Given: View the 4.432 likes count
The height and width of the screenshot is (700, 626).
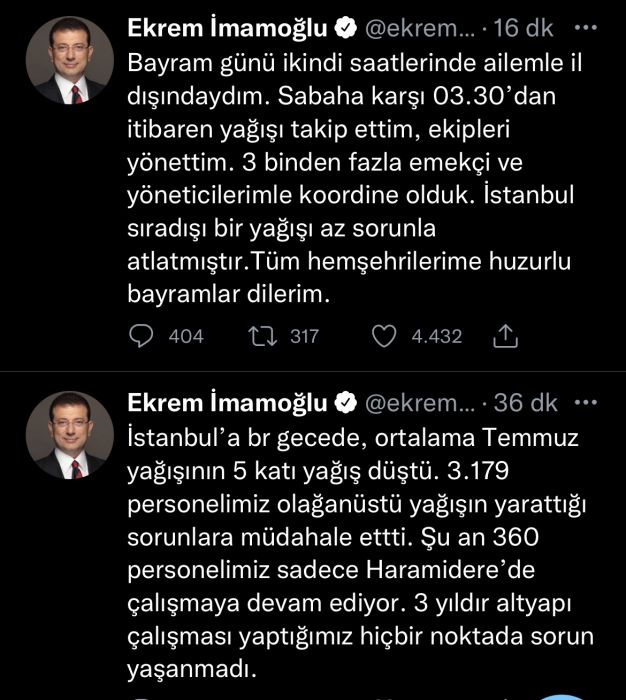Looking at the screenshot, I should [x=437, y=337].
